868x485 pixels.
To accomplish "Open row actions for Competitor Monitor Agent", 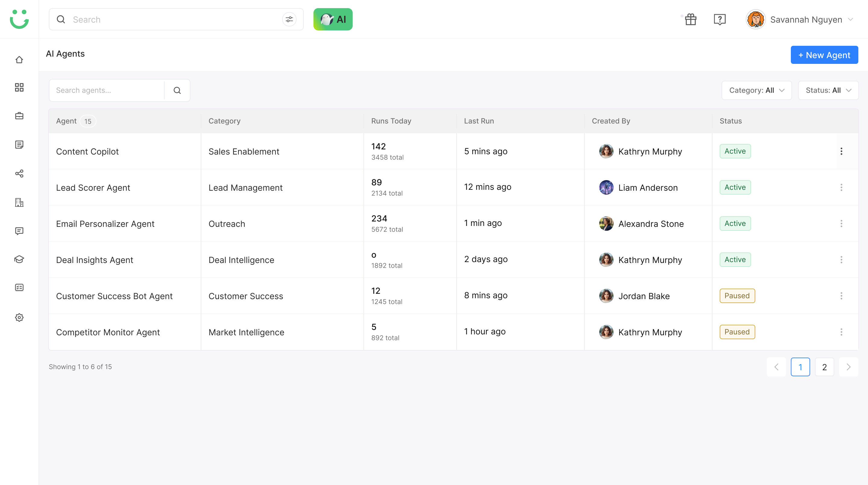I will pos(841,332).
